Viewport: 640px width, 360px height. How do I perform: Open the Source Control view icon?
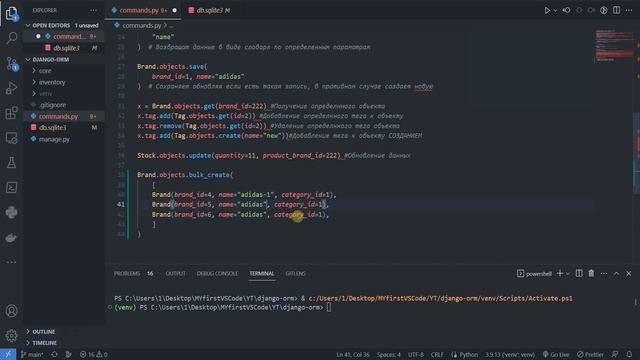point(11,64)
